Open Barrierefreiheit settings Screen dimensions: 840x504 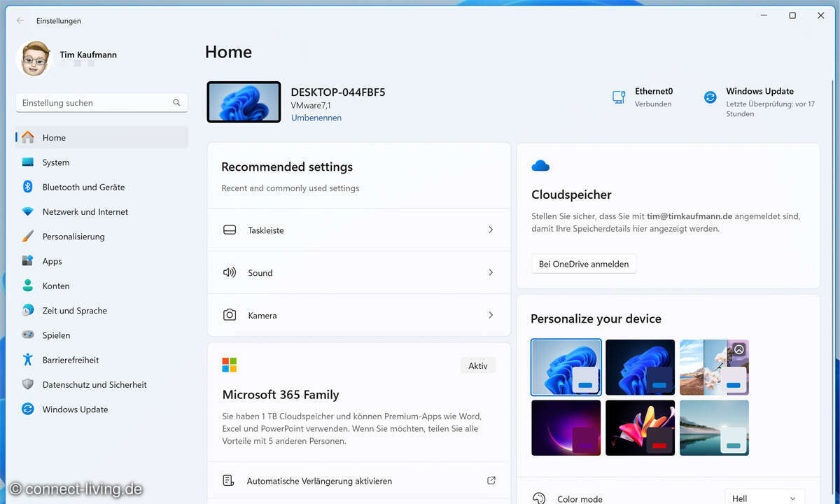pyautogui.click(x=102, y=359)
